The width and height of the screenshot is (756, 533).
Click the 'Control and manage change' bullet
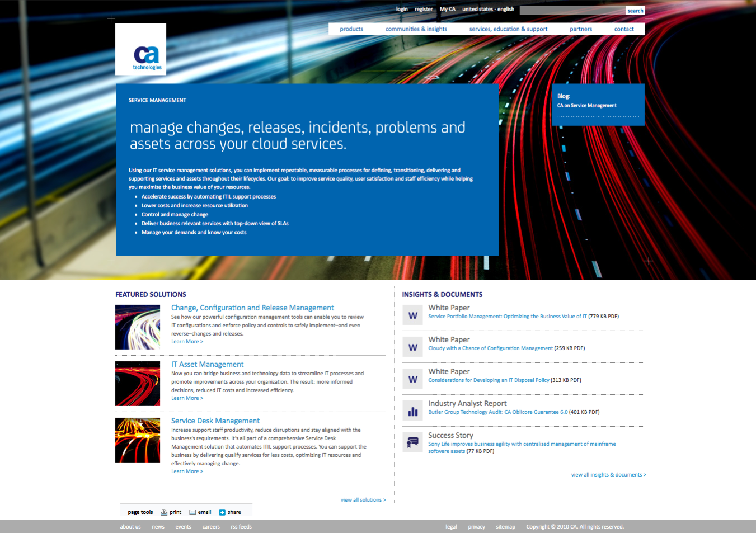175,215
